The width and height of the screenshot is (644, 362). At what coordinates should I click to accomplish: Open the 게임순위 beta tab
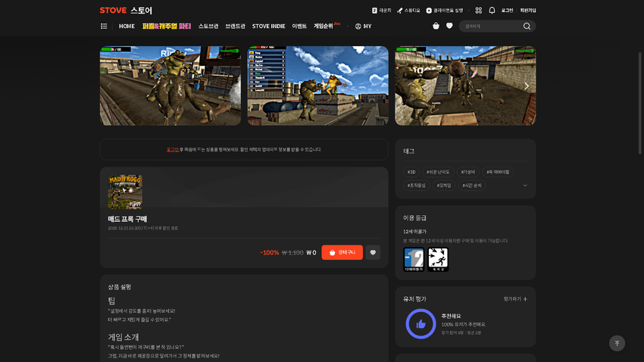(327, 26)
